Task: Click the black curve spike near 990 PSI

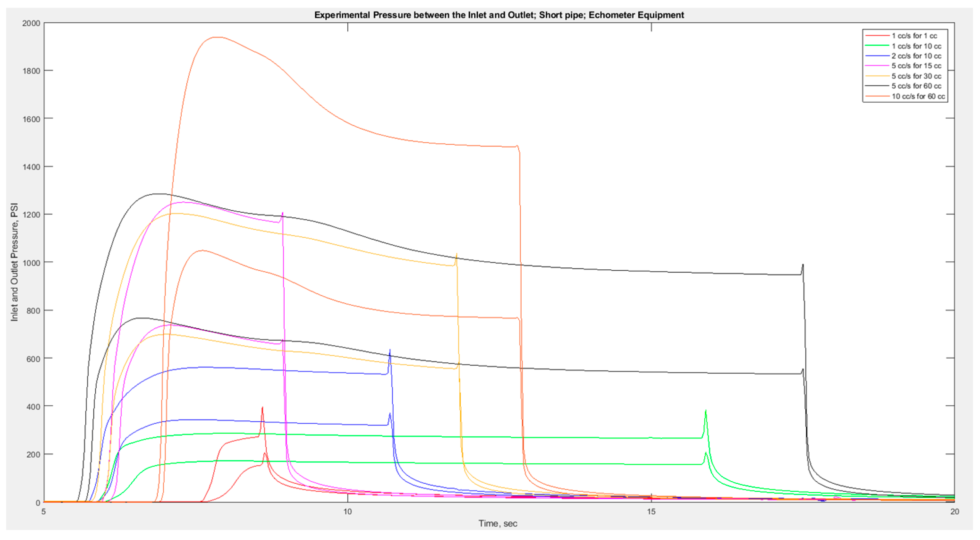Action: (x=803, y=265)
